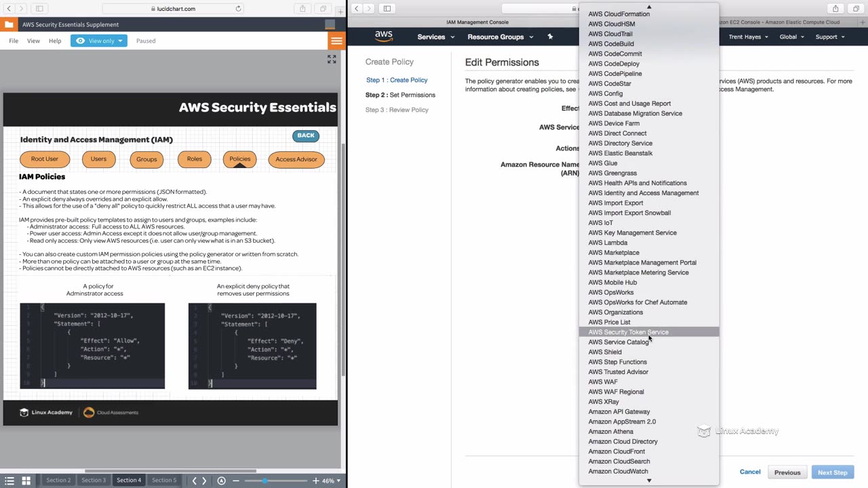Click the user avatar in the Lucidchart header

click(330, 24)
